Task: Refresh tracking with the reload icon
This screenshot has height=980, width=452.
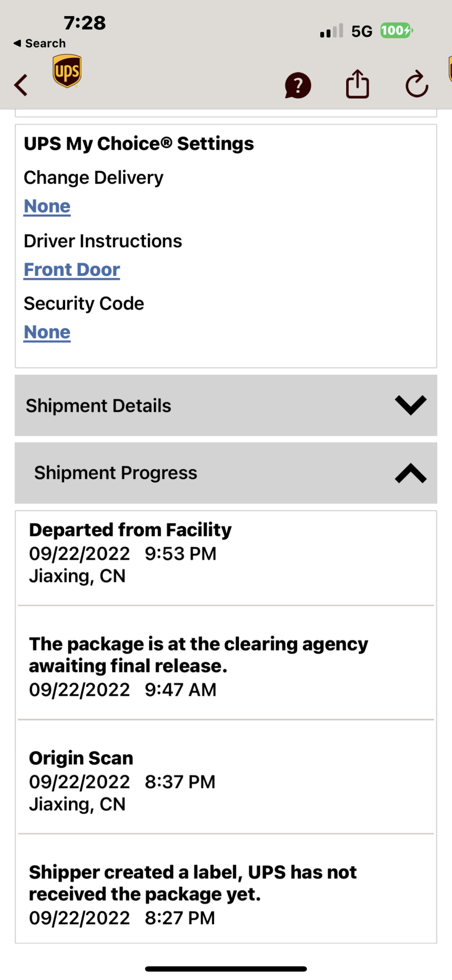Action: tap(417, 84)
